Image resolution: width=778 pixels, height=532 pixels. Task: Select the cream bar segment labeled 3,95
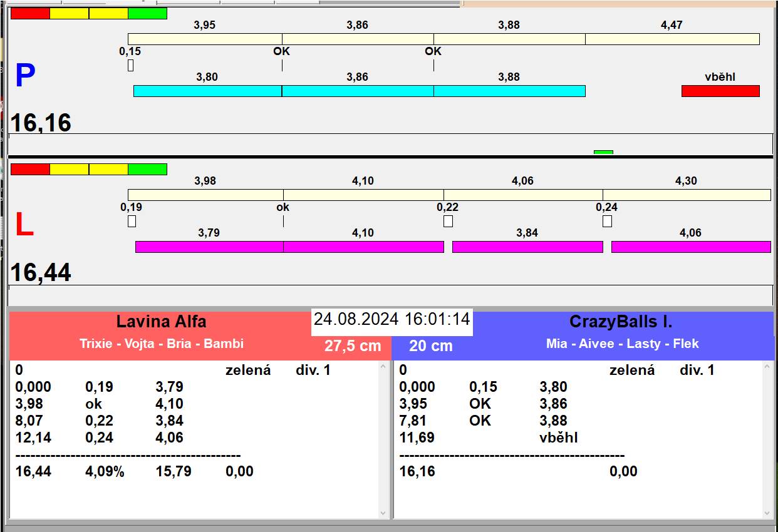(x=205, y=39)
